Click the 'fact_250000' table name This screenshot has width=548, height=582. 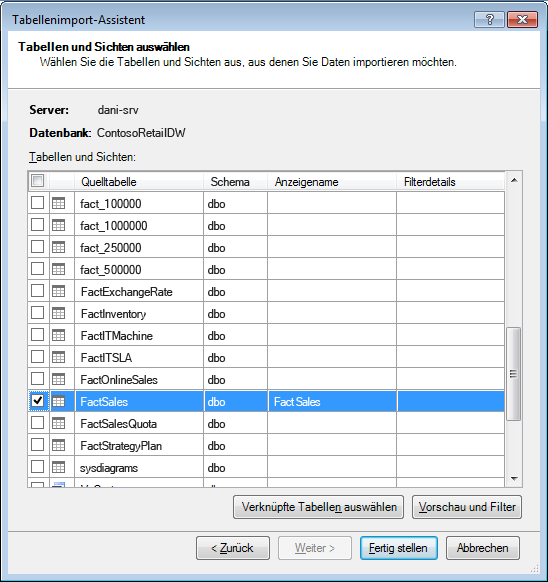(111, 248)
